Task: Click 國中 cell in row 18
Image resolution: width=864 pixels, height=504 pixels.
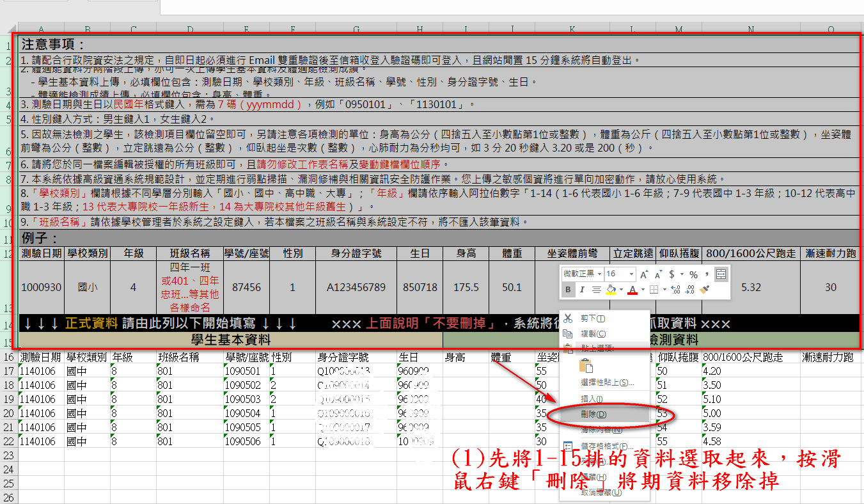Action: pos(88,385)
